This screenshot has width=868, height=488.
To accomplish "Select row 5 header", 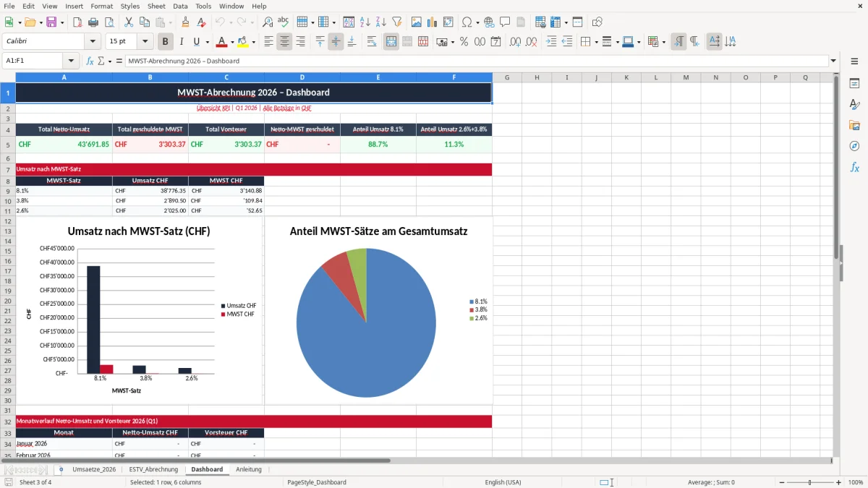I will [x=8, y=145].
